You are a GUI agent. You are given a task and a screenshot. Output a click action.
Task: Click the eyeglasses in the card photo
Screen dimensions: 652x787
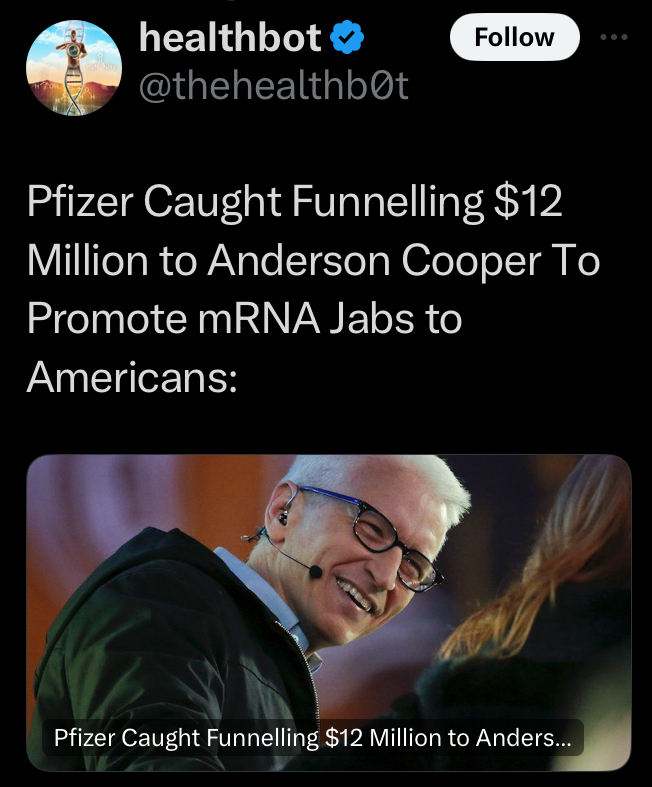tap(381, 532)
